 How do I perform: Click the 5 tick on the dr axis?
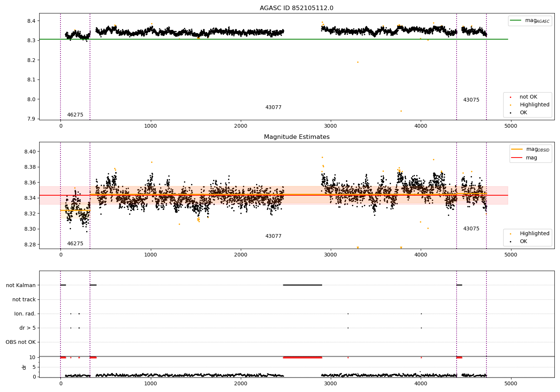pos(34,367)
